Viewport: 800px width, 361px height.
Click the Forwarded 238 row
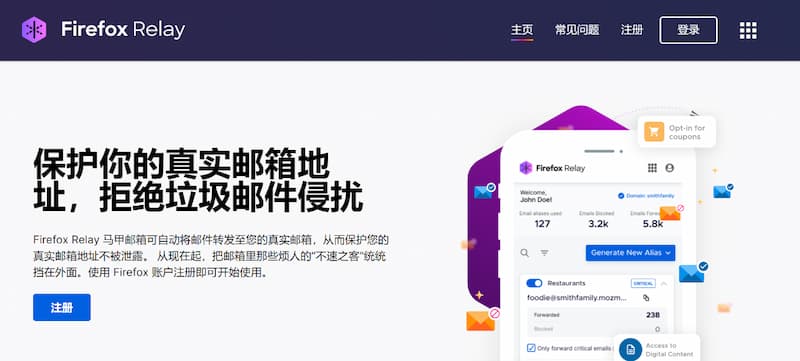pos(596,315)
